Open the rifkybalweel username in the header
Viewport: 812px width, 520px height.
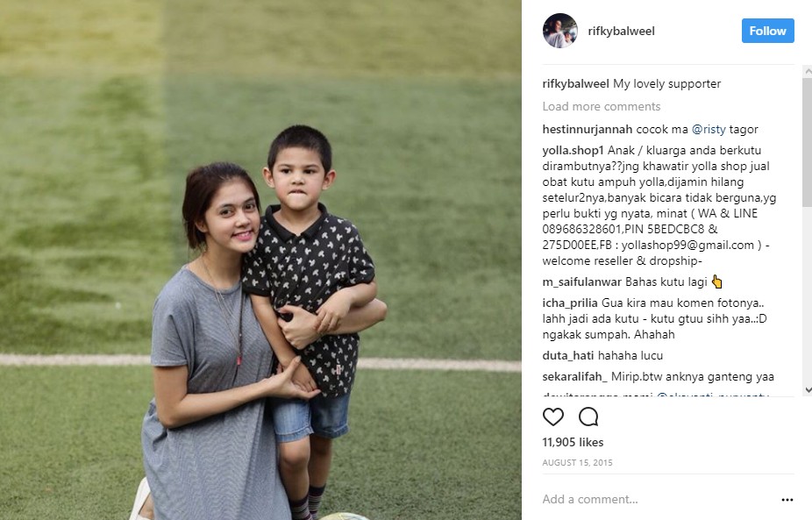click(621, 31)
